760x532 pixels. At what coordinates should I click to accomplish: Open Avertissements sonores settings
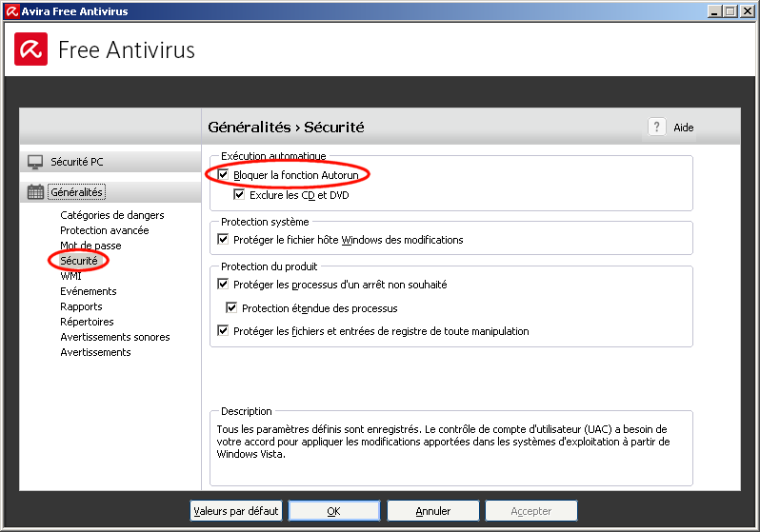pos(115,337)
